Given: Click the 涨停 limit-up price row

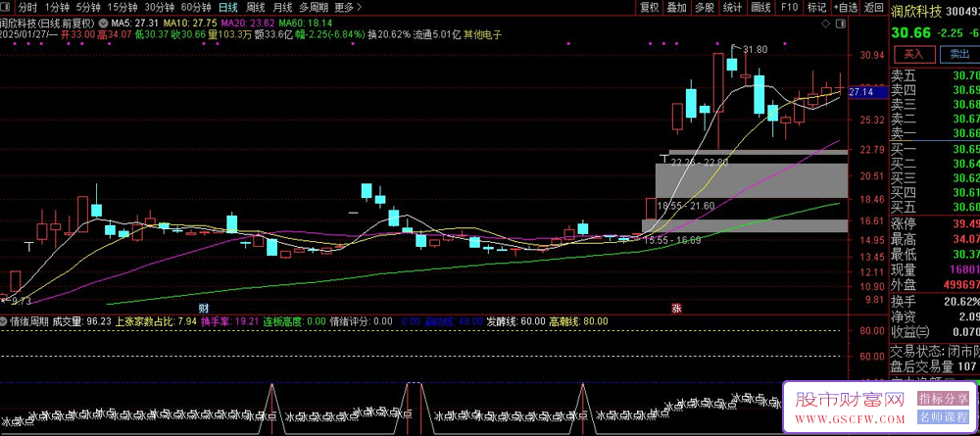Looking at the screenshot, I should coord(934,223).
